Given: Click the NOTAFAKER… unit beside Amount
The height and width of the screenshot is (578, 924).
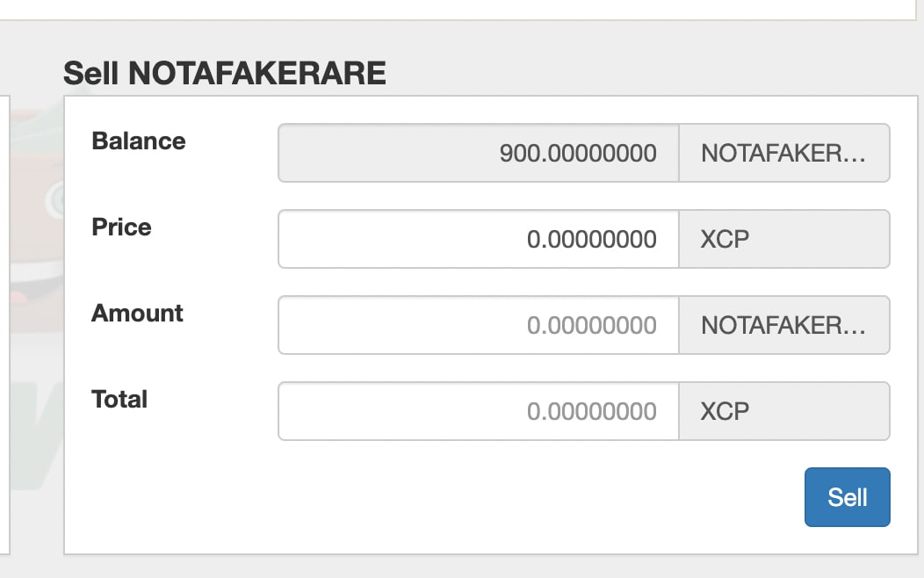Looking at the screenshot, I should (784, 325).
